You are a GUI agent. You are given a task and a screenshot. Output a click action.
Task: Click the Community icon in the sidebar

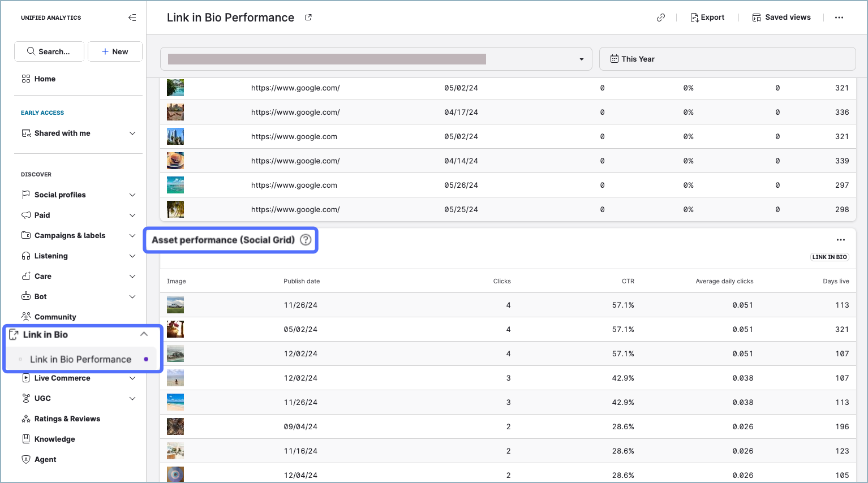click(x=27, y=317)
